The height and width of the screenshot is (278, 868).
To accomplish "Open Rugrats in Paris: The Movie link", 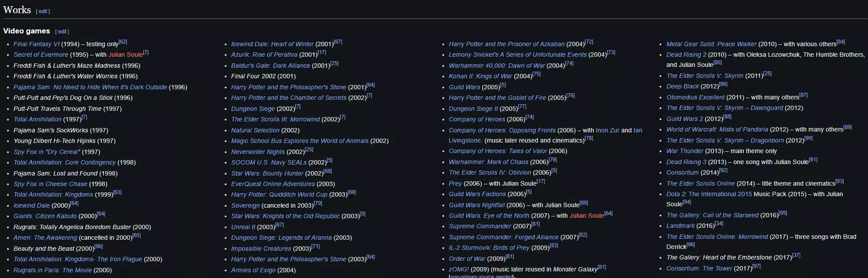I will click(53, 271).
